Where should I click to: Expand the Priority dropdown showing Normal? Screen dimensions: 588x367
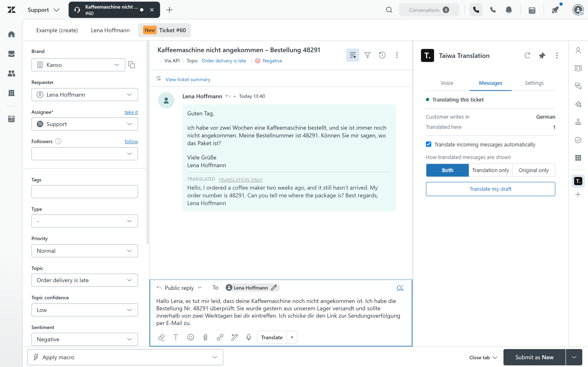pos(85,251)
